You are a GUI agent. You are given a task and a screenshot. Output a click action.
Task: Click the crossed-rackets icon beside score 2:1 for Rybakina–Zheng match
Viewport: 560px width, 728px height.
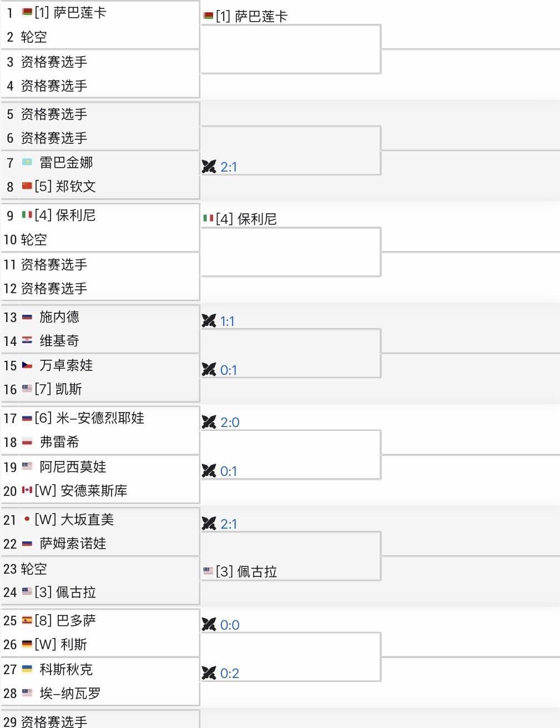(x=209, y=167)
